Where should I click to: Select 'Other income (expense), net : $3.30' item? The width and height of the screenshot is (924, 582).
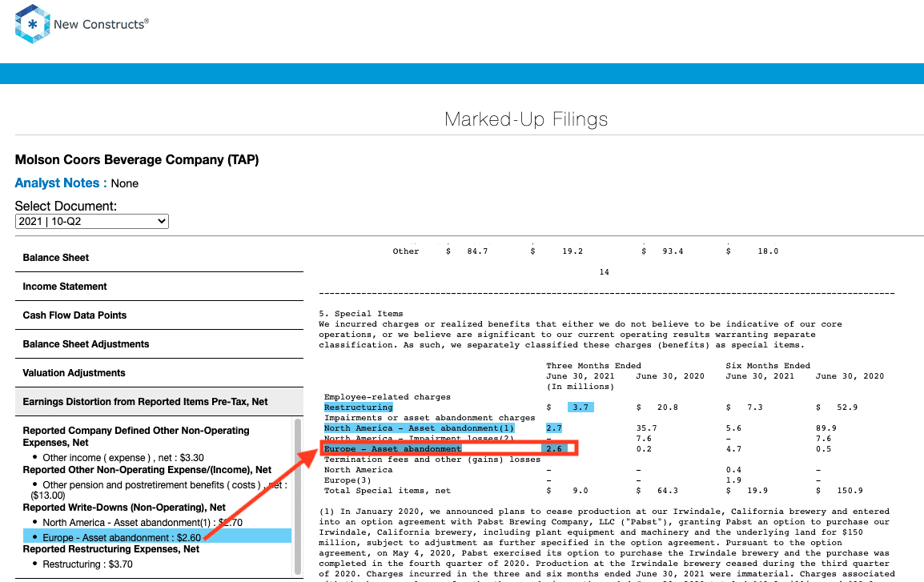(123, 458)
